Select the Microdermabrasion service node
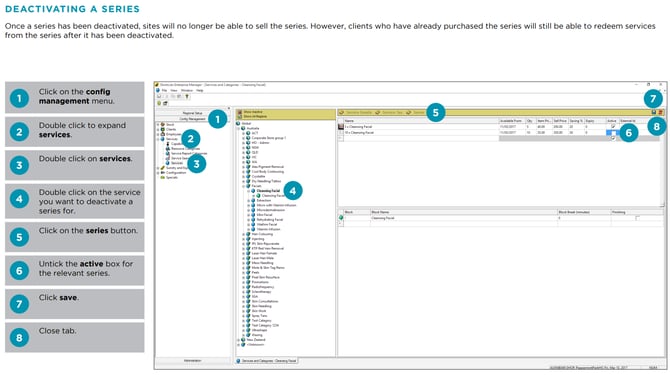The width and height of the screenshot is (670, 375). 270,210
